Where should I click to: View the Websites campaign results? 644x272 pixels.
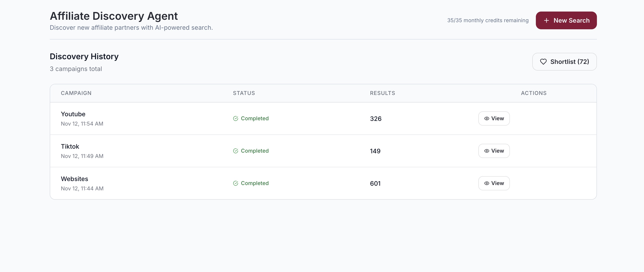[494, 183]
